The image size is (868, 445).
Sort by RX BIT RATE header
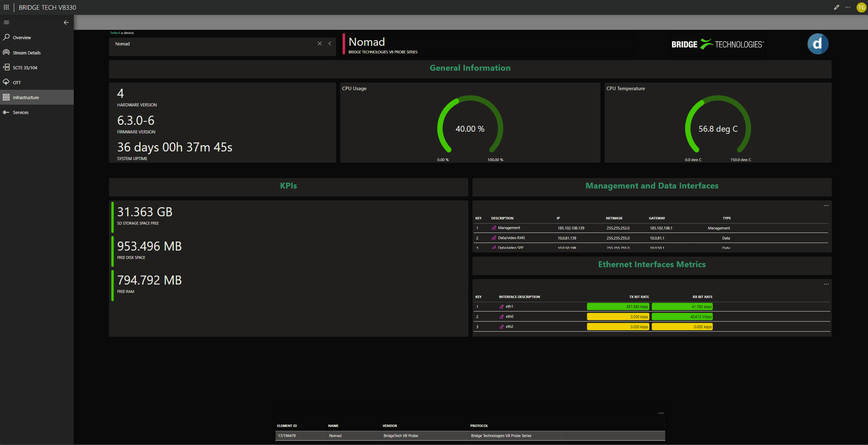[x=702, y=297]
